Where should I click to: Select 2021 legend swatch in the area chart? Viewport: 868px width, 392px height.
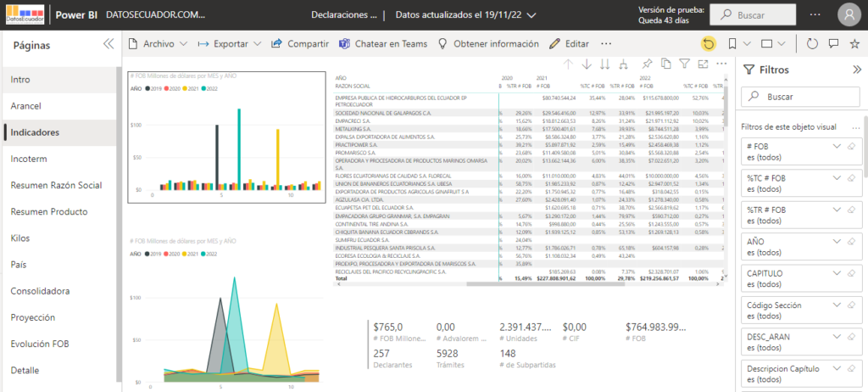(x=186, y=254)
